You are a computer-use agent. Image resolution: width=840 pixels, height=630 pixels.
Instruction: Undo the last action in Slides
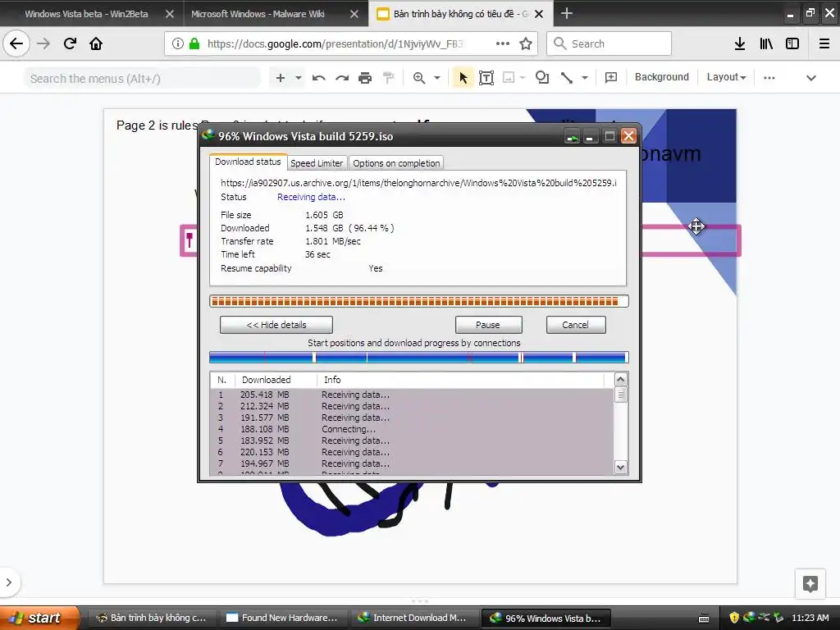point(319,78)
